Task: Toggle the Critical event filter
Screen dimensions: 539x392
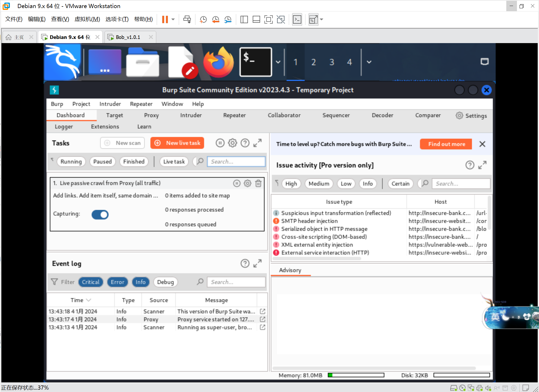Action: tap(91, 282)
